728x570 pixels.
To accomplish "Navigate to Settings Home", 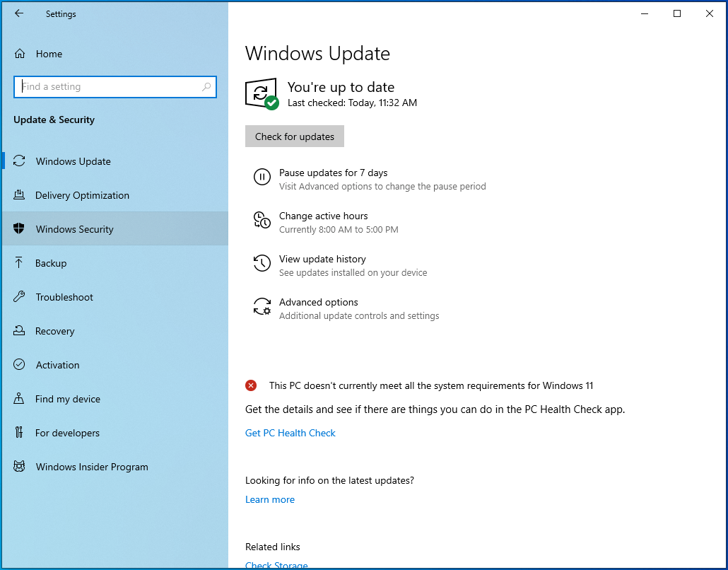I will 49,54.
